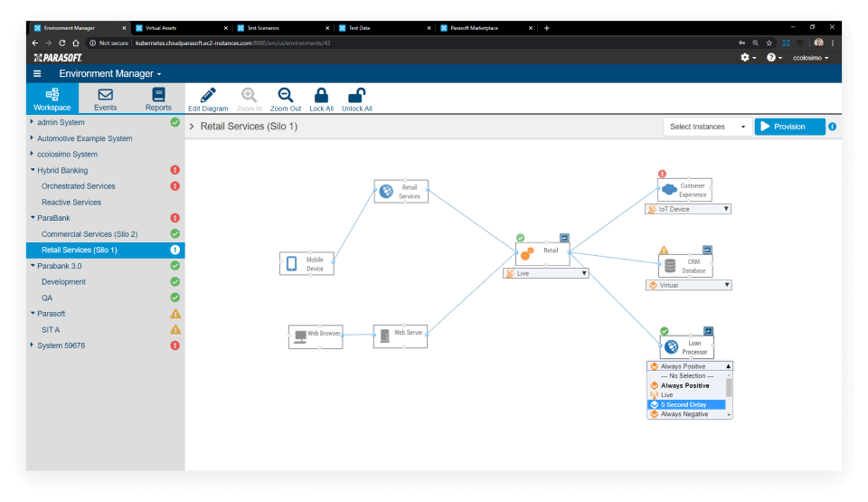Image resolution: width=868 pixels, height=502 pixels.
Task: Click the monitor icon above Loan Processor
Action: pyautogui.click(x=708, y=331)
